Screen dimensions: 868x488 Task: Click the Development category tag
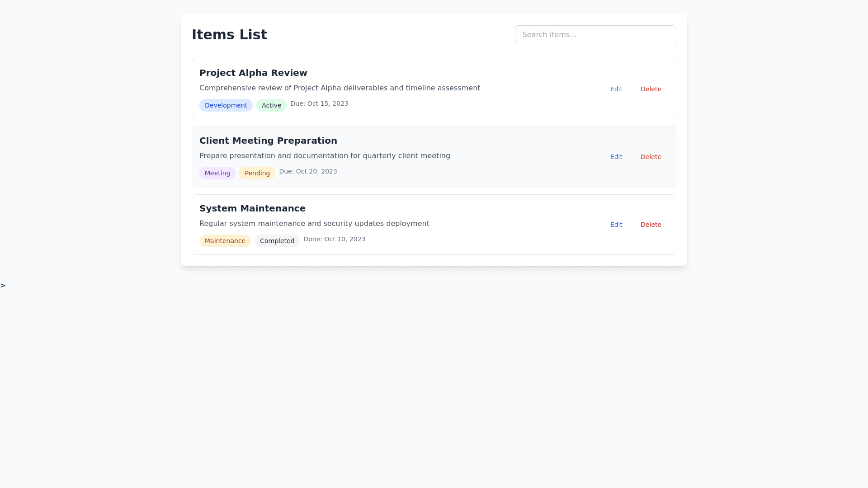226,105
